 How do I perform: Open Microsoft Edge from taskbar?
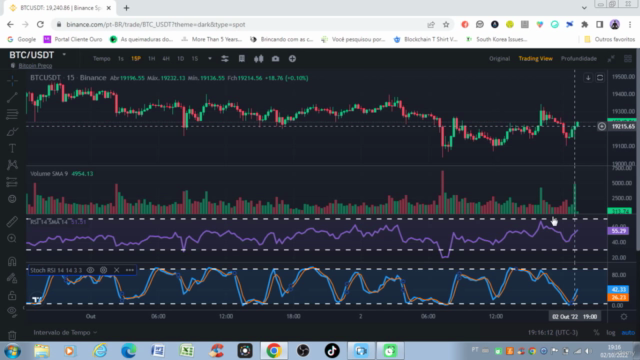point(129,351)
